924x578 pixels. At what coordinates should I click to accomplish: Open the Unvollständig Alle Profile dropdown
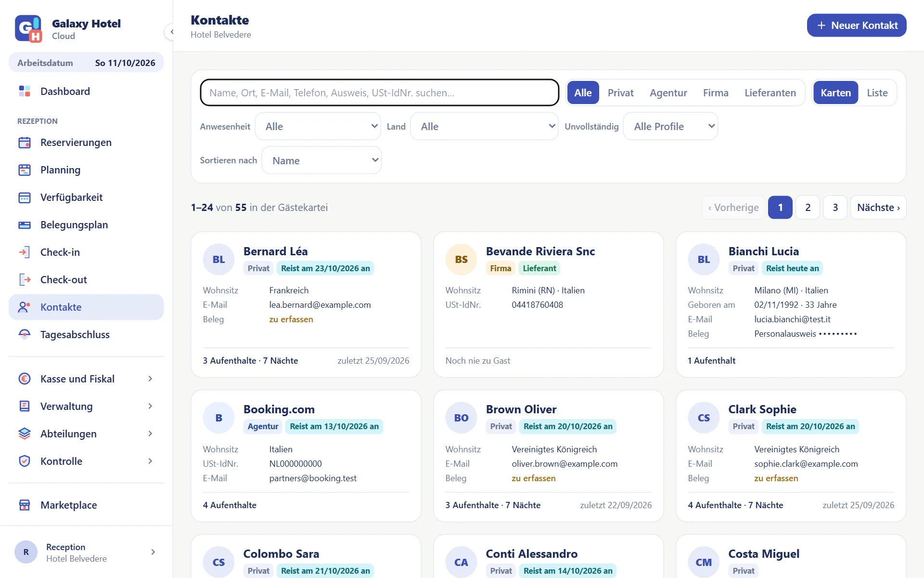click(x=670, y=126)
